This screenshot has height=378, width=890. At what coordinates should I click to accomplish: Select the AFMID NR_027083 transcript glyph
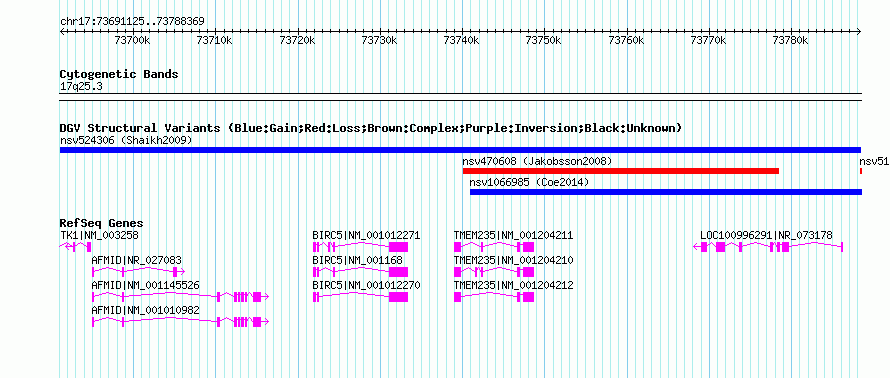tap(138, 271)
